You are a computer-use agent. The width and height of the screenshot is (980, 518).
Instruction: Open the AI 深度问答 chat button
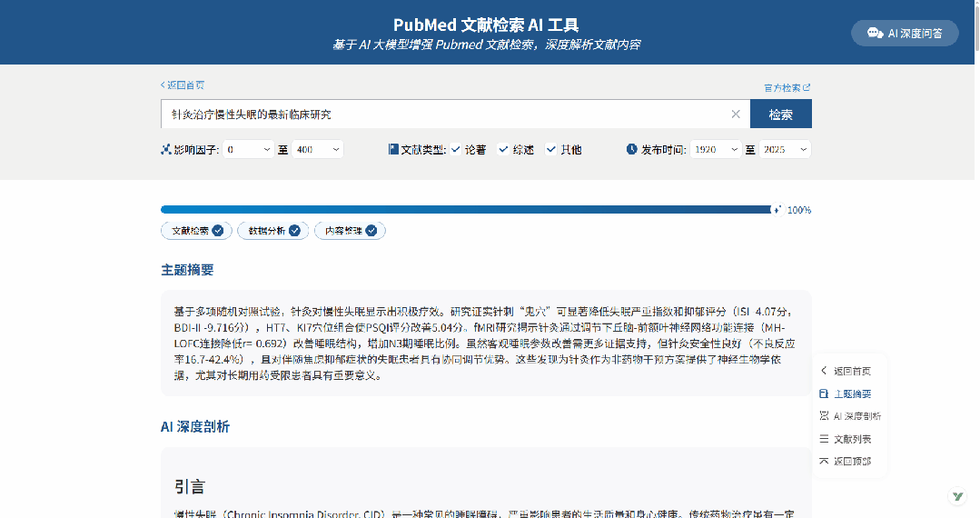pos(905,33)
